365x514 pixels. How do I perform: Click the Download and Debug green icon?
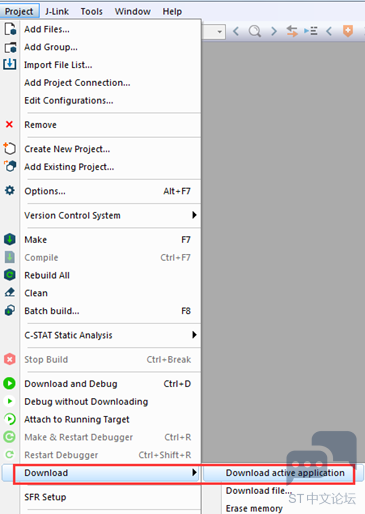pyautogui.click(x=10, y=384)
